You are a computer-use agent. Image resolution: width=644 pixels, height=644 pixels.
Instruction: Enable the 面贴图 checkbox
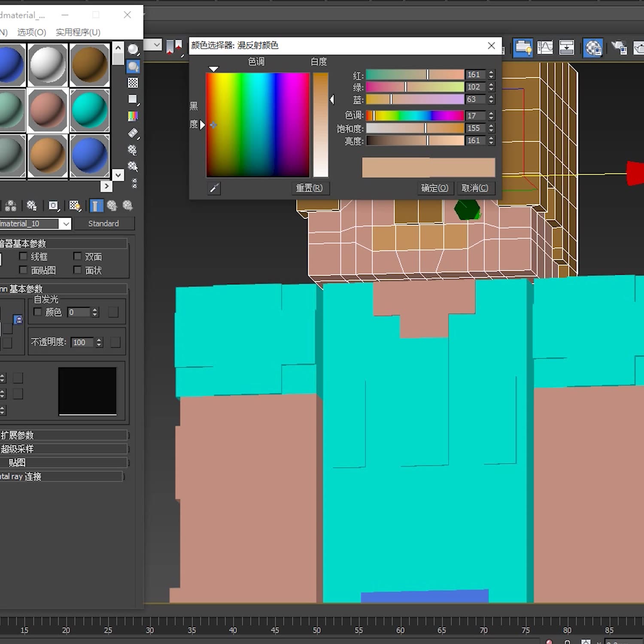click(x=24, y=270)
